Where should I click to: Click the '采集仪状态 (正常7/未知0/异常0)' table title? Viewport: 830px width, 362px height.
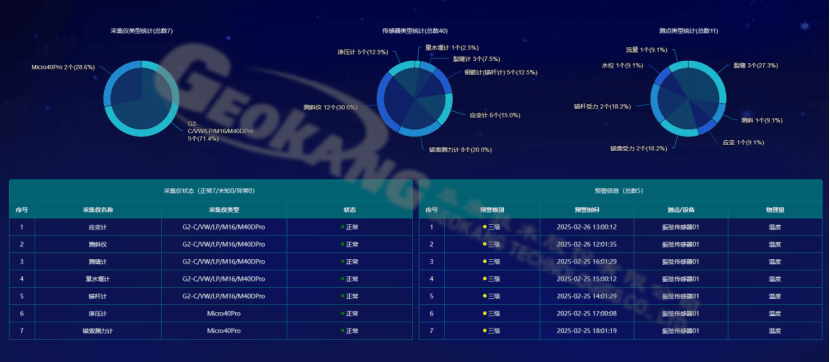click(x=211, y=191)
